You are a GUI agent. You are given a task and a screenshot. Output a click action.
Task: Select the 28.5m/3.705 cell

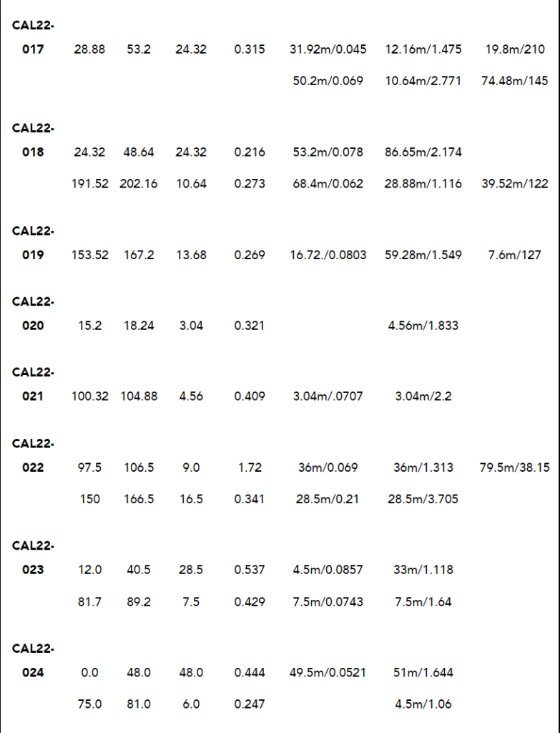423,499
